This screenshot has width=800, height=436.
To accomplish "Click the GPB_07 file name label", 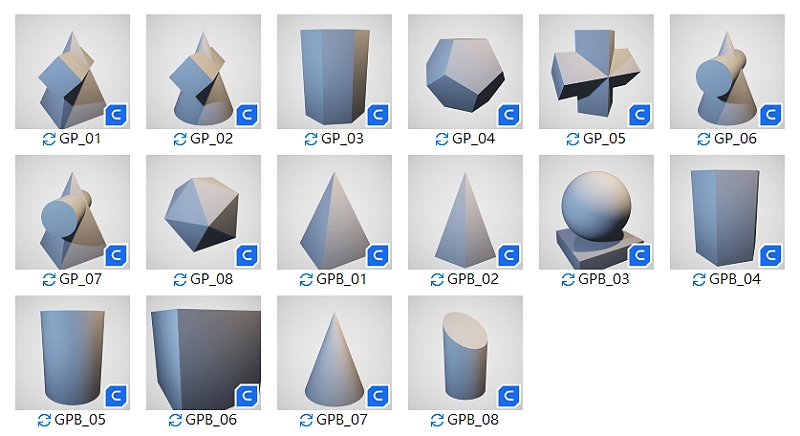I will (342, 420).
